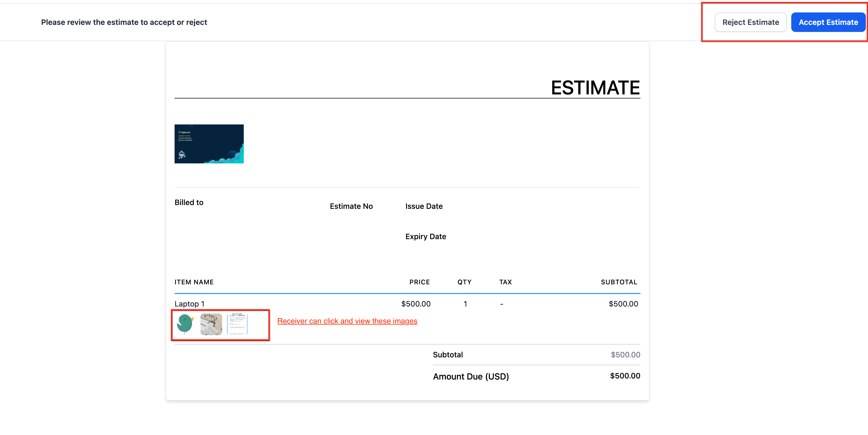Click the SUBTOTAL column header
The height and width of the screenshot is (435, 868).
tap(619, 282)
